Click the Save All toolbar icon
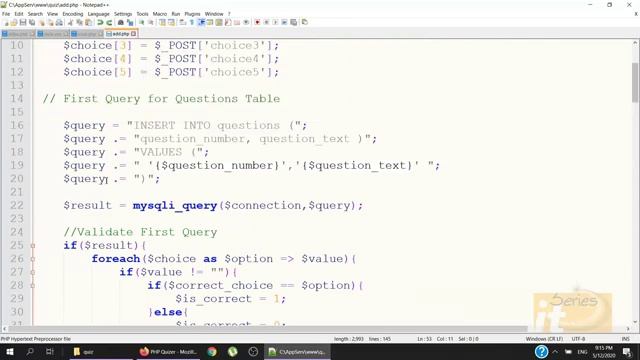640x360 pixels. pyautogui.click(x=32, y=22)
